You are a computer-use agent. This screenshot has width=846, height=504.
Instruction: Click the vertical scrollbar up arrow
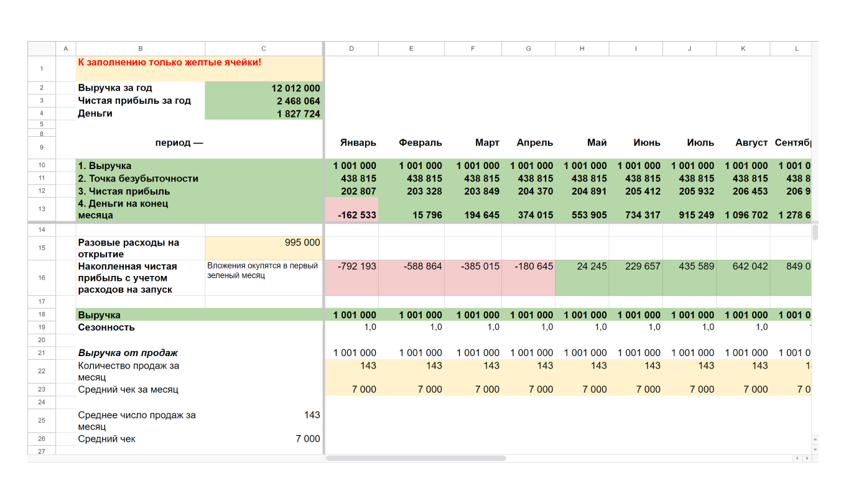pos(815,439)
